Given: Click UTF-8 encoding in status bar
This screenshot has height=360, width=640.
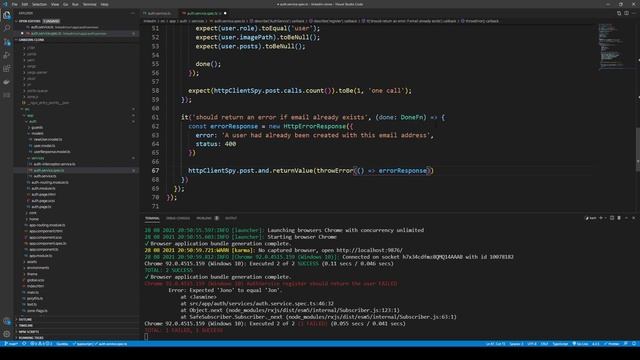Looking at the screenshot, I should (x=531, y=344).
